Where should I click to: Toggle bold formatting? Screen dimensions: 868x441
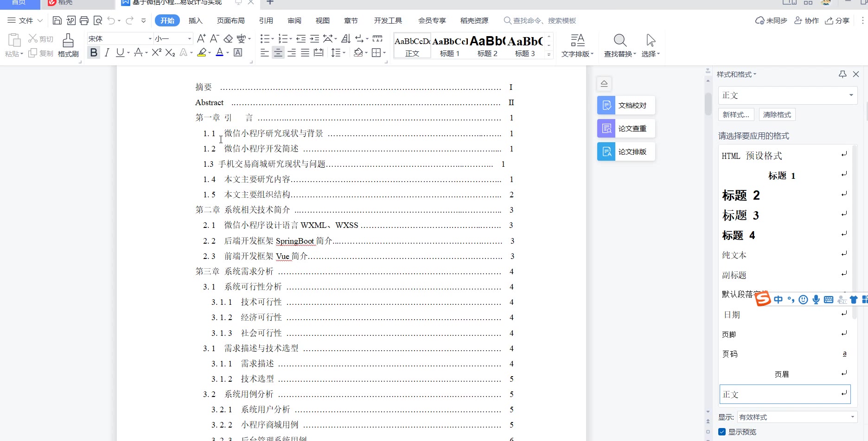pyautogui.click(x=94, y=52)
